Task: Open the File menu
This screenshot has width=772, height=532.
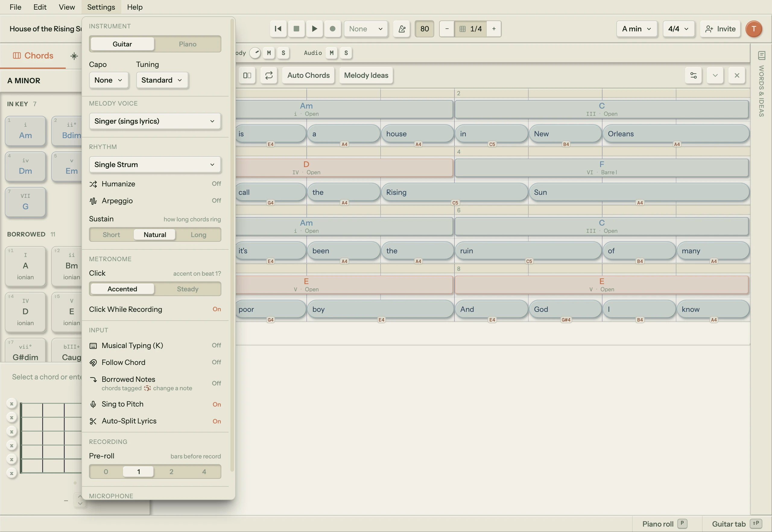Action: tap(15, 7)
